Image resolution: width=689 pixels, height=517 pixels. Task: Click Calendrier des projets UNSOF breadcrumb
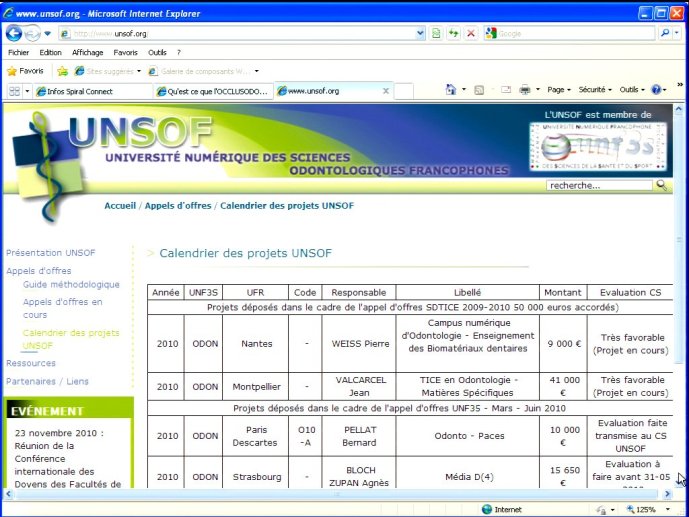tap(287, 206)
